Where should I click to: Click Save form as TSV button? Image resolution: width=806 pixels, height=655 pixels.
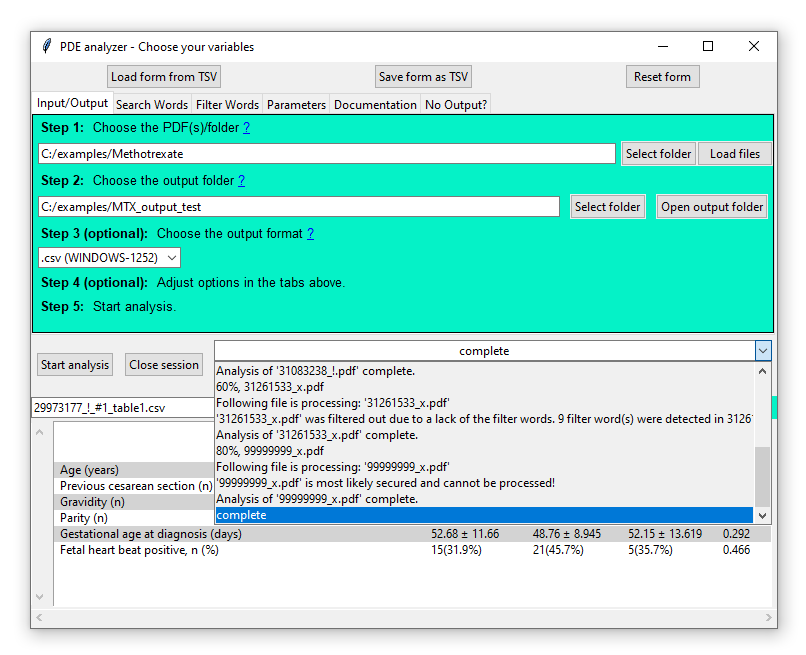pyautogui.click(x=423, y=77)
